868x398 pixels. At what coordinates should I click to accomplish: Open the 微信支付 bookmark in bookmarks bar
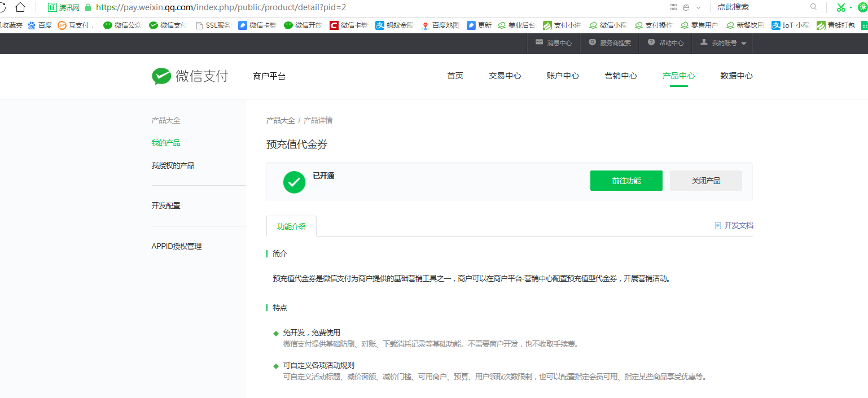pyautogui.click(x=168, y=25)
